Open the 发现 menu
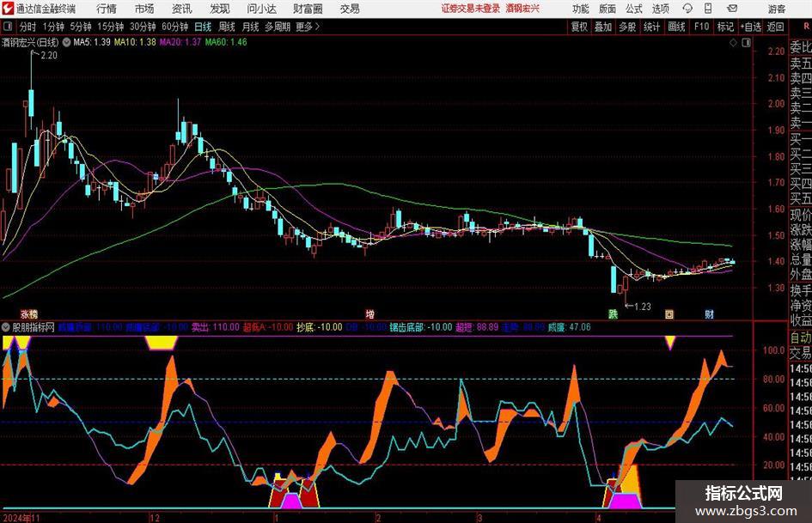The width and height of the screenshot is (812, 523). click(220, 9)
